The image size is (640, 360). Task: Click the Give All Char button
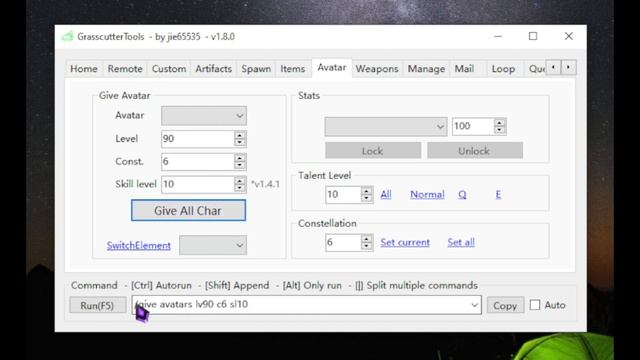188,210
